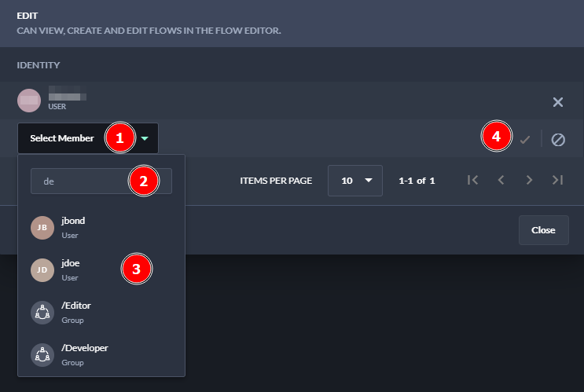Expand the Items Per Page dropdown showing 10
The image size is (584, 392).
[355, 181]
